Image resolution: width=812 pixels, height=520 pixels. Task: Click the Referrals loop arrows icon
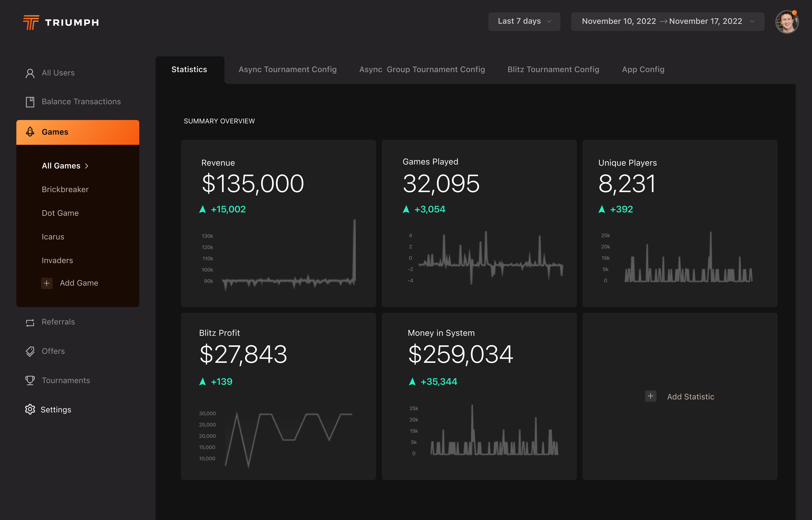pos(30,322)
